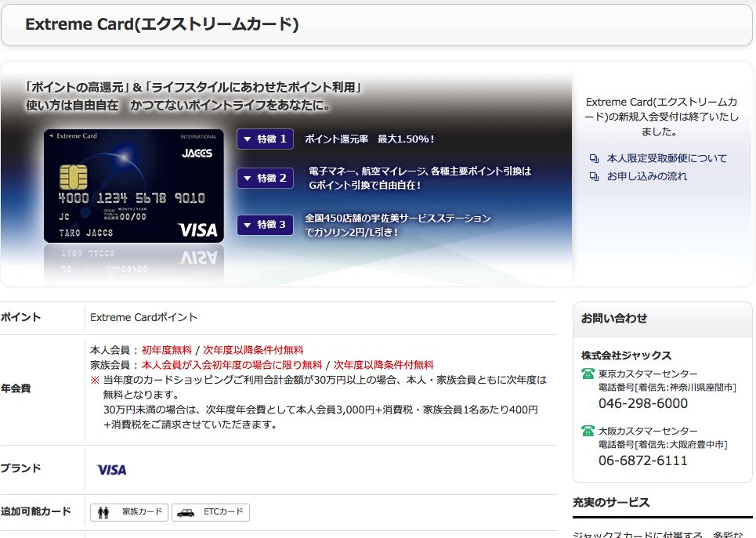
Task: Click Extreme Cardポイント table value
Action: [x=143, y=318]
